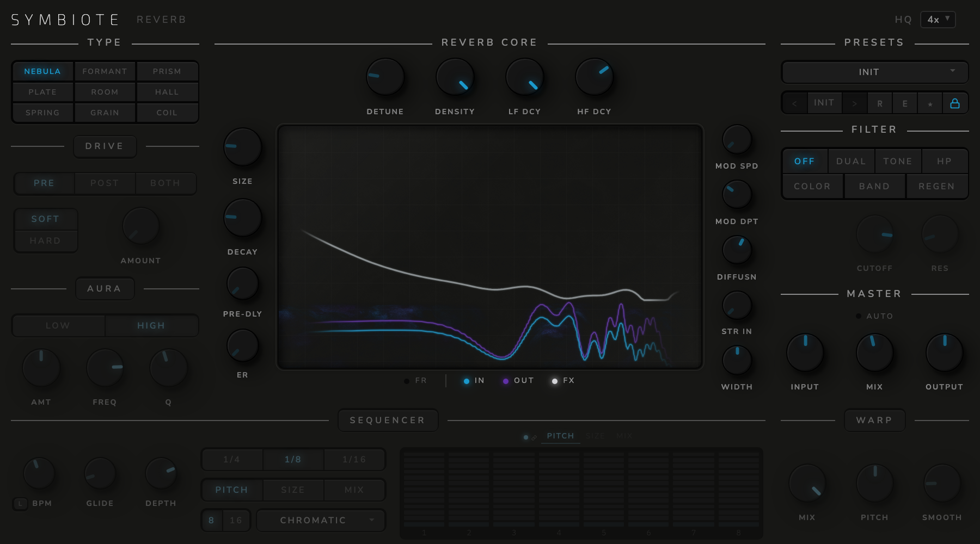Click the R preset button
The width and height of the screenshot is (980, 544).
click(880, 103)
